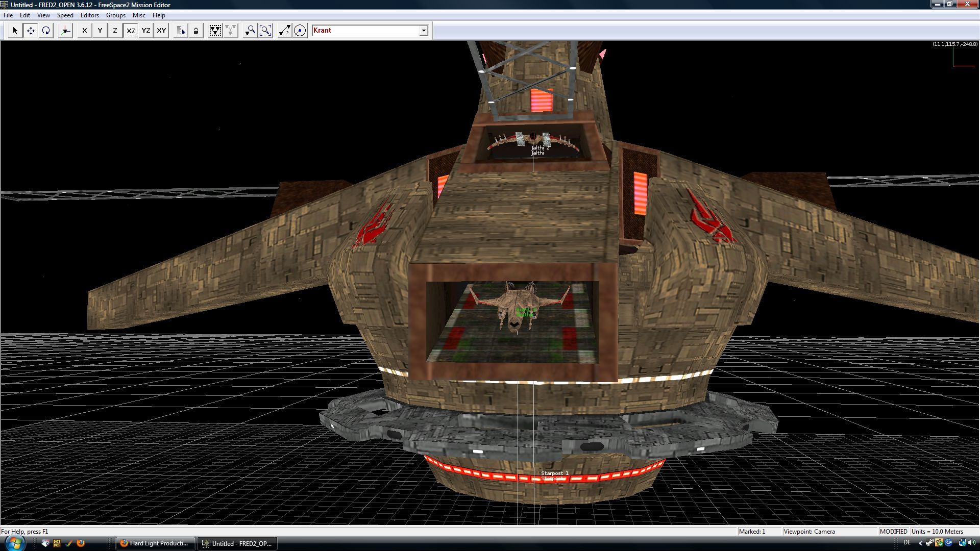Expand the Krant ship class dropdown
The image size is (980, 551).
click(x=424, y=31)
